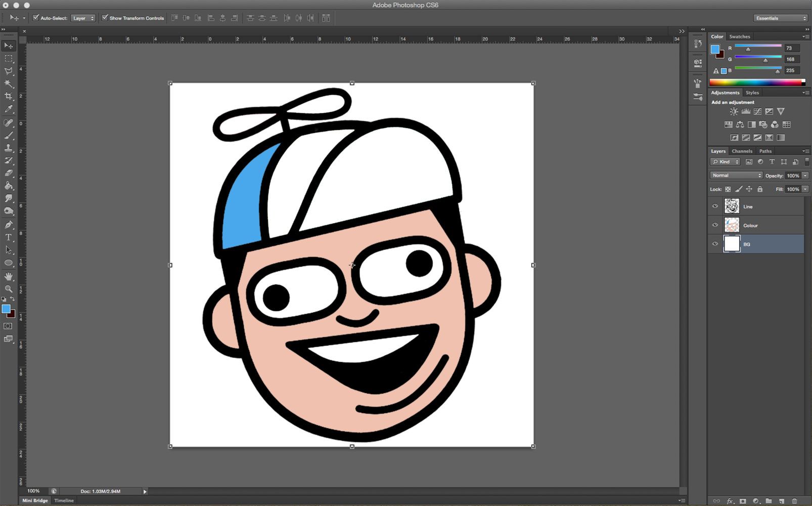This screenshot has height=506, width=812.
Task: Open the Normal blend mode dropdown
Action: coord(736,176)
